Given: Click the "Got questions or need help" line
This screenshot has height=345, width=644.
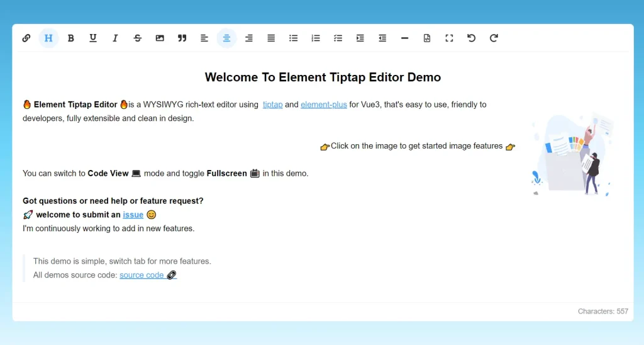Looking at the screenshot, I should coord(113,201).
